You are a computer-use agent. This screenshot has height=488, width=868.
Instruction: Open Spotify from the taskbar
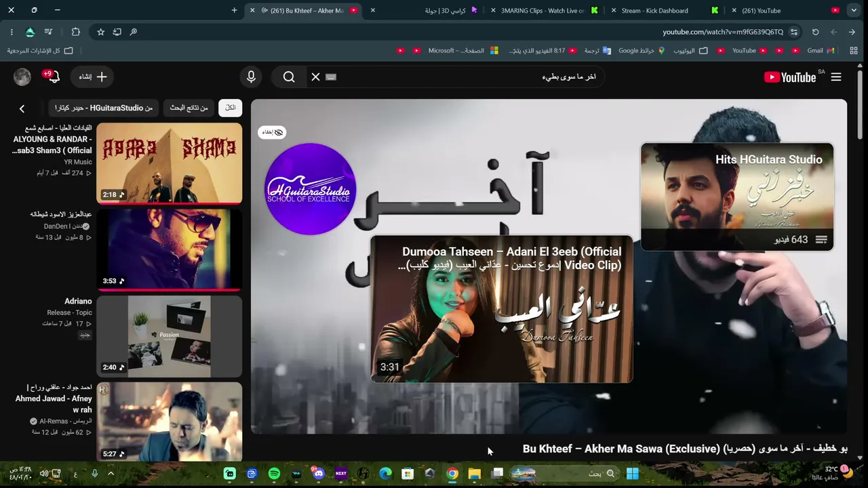pyautogui.click(x=274, y=474)
